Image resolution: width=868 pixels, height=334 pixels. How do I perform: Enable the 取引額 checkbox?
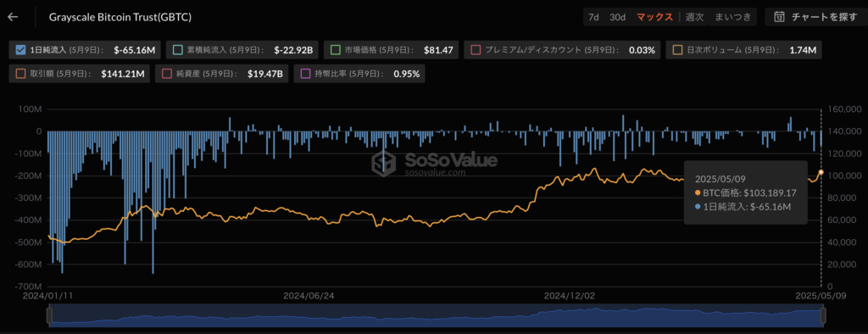pos(20,73)
